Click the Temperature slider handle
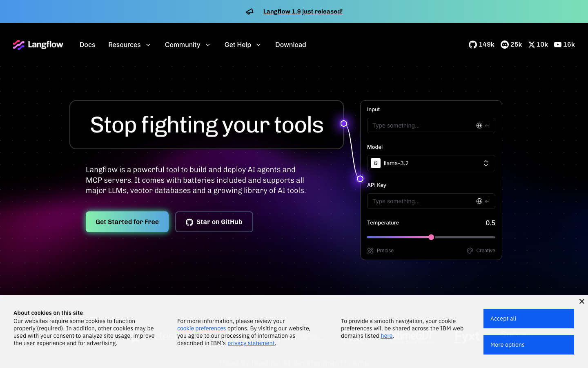This screenshot has height=368, width=588. (431, 237)
